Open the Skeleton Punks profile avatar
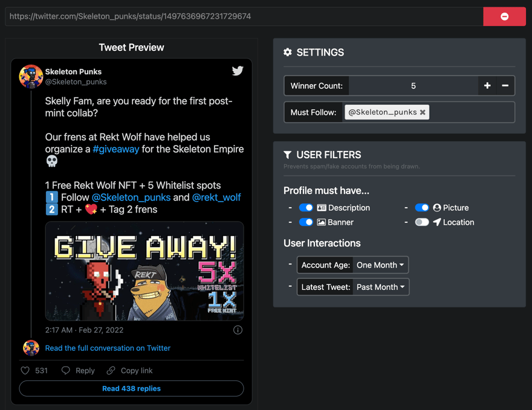 (31, 77)
